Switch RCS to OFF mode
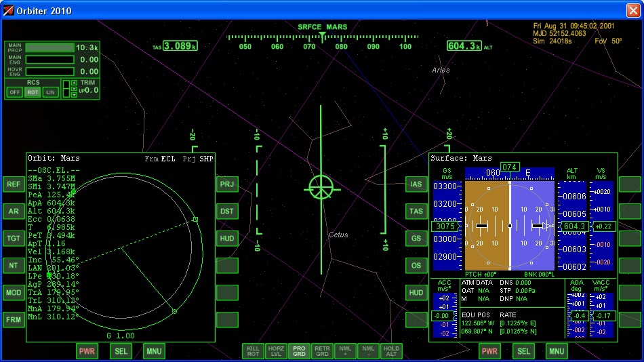Screen dimensions: 644x362 14,92
